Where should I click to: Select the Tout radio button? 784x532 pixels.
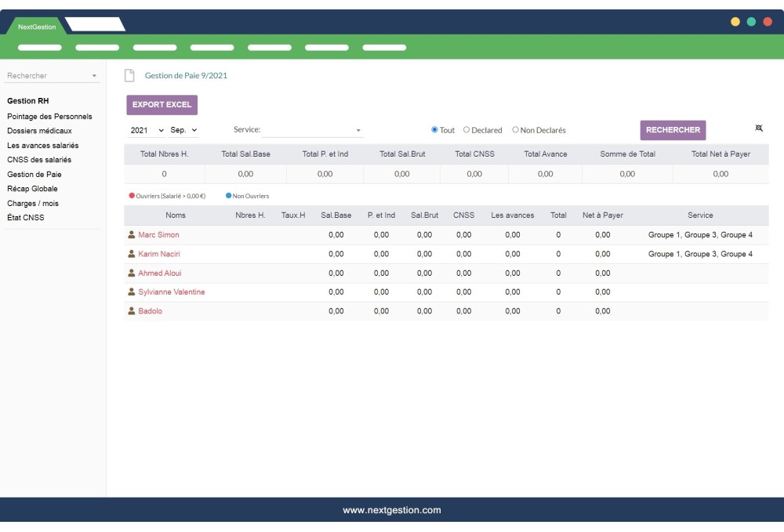pos(434,130)
